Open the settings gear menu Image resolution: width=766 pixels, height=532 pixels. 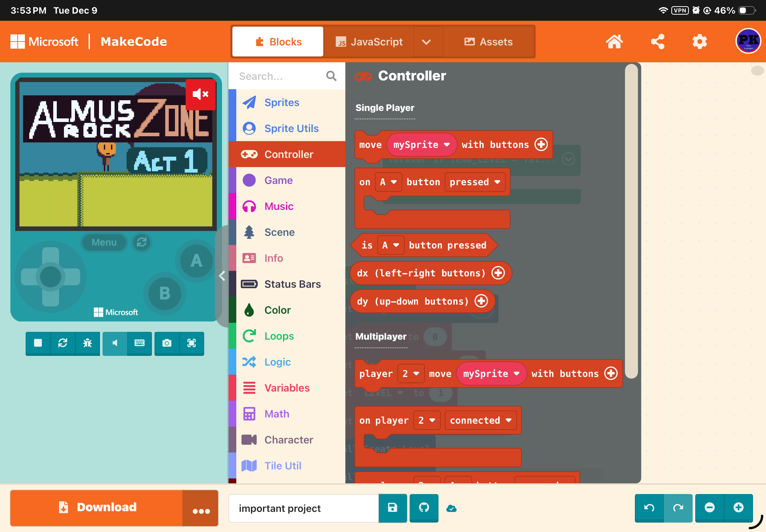click(699, 42)
